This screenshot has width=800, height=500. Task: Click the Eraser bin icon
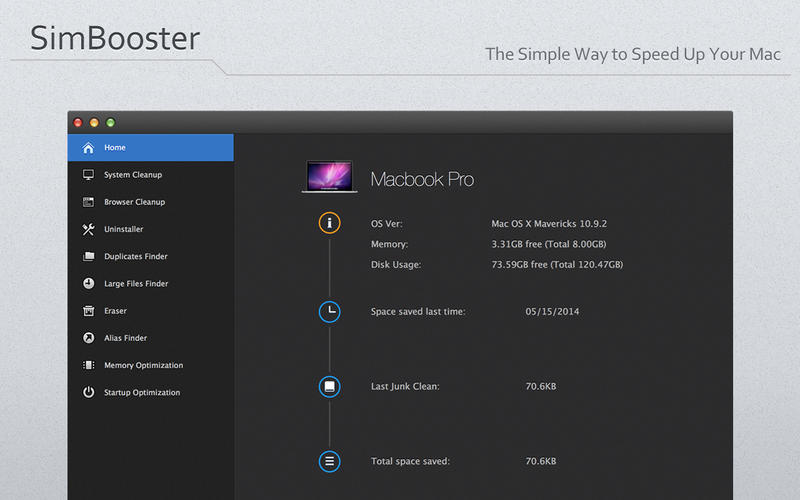pyautogui.click(x=88, y=311)
